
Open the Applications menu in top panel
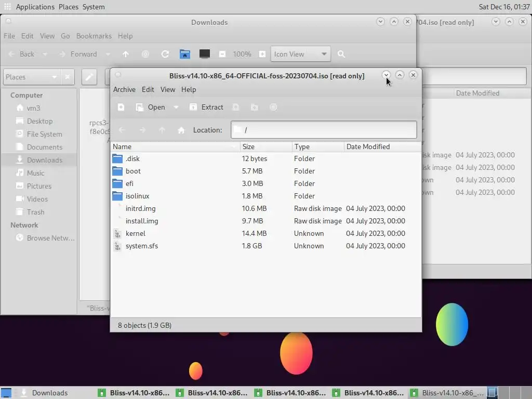35,7
